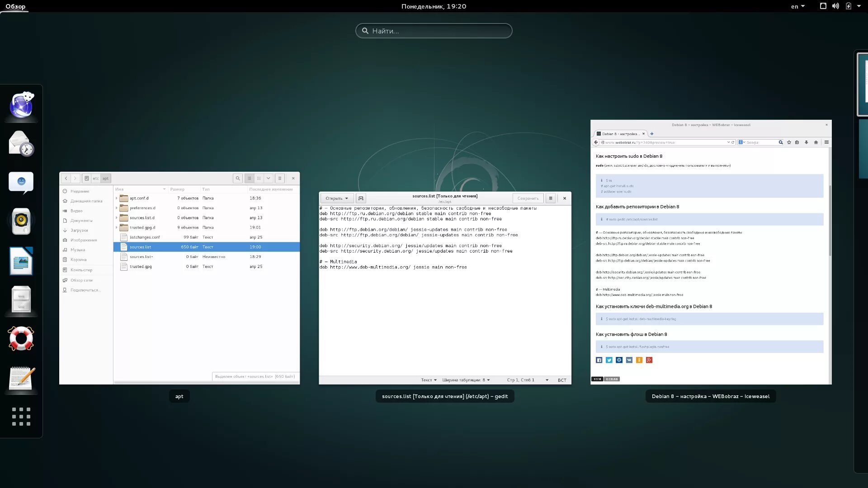The image size is (868, 488).
Task: Switch to the top workspace thumbnail
Action: click(x=863, y=84)
